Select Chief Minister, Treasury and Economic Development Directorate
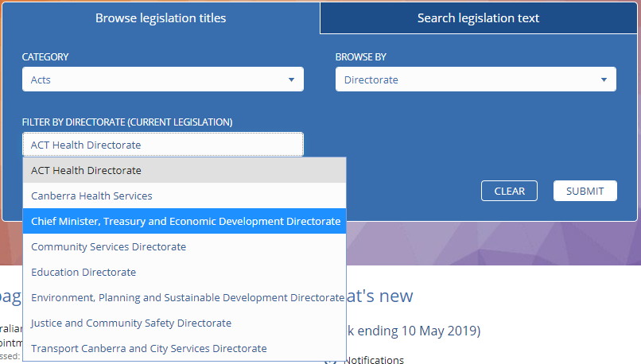The width and height of the screenshot is (641, 364). [x=185, y=221]
